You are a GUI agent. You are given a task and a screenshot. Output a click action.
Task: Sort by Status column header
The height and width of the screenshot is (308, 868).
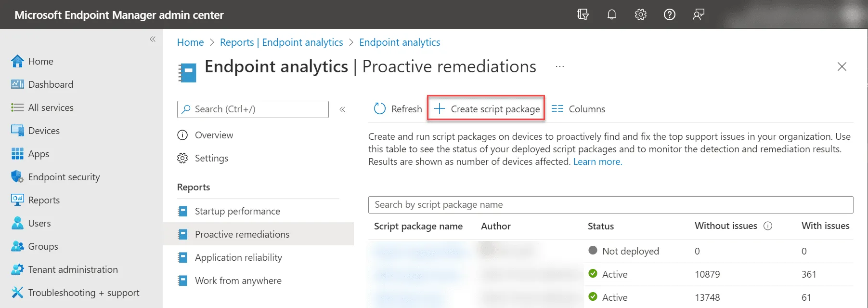pos(601,226)
